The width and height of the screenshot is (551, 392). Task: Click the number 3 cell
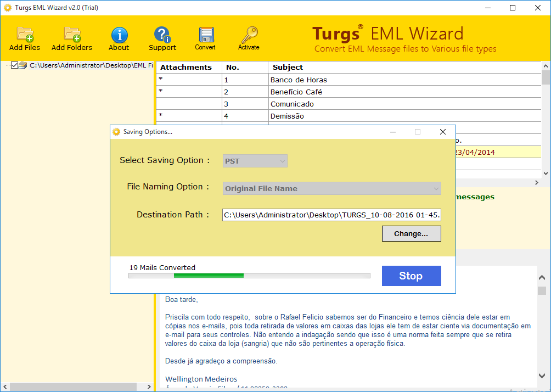point(245,104)
